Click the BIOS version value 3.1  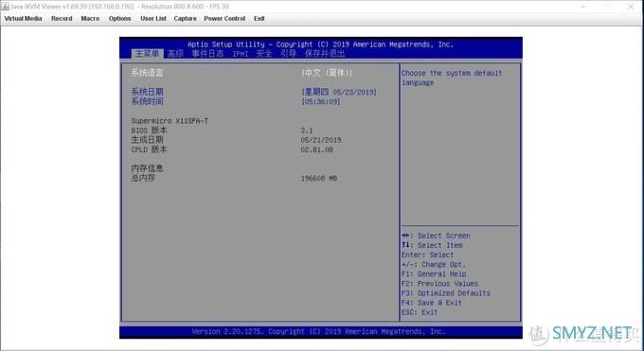tap(307, 131)
